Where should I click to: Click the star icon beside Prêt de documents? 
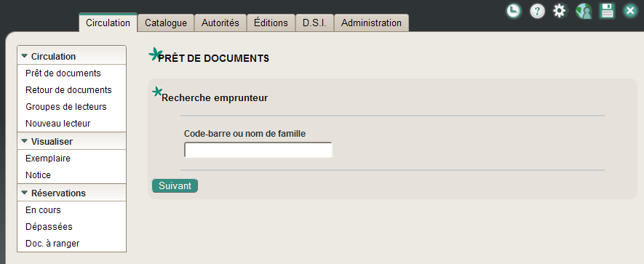pyautogui.click(x=155, y=55)
